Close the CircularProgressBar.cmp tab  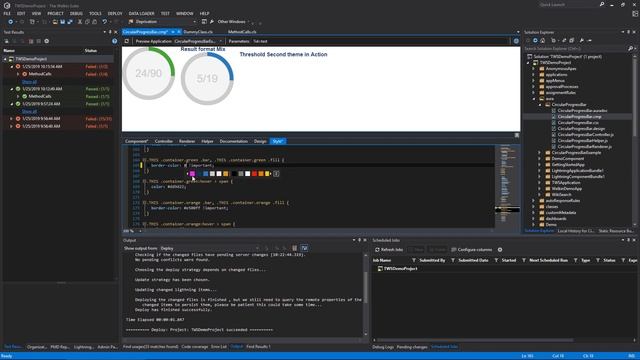pos(178,31)
